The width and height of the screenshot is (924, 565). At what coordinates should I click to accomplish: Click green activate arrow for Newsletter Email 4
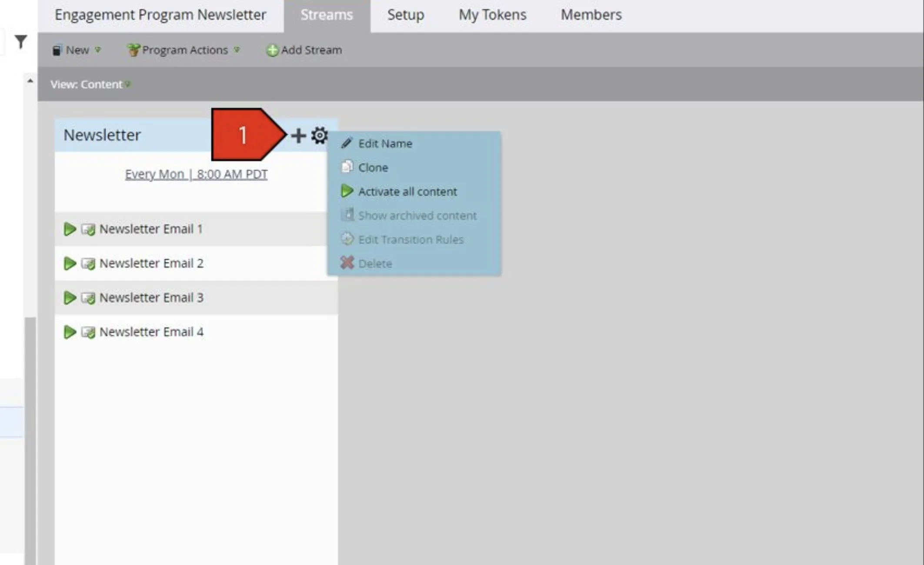(x=70, y=332)
